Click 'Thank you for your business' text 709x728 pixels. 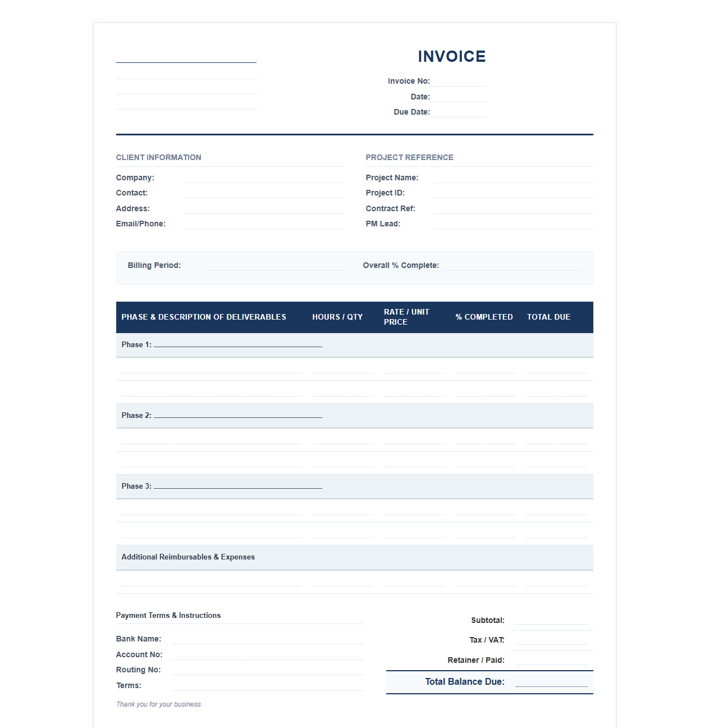tap(159, 704)
